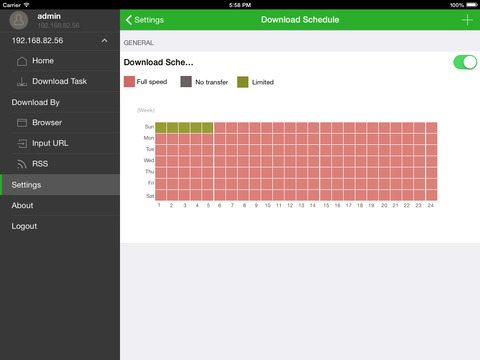This screenshot has width=480, height=360.
Task: Click the 'Sun' row label
Action: pos(149,127)
